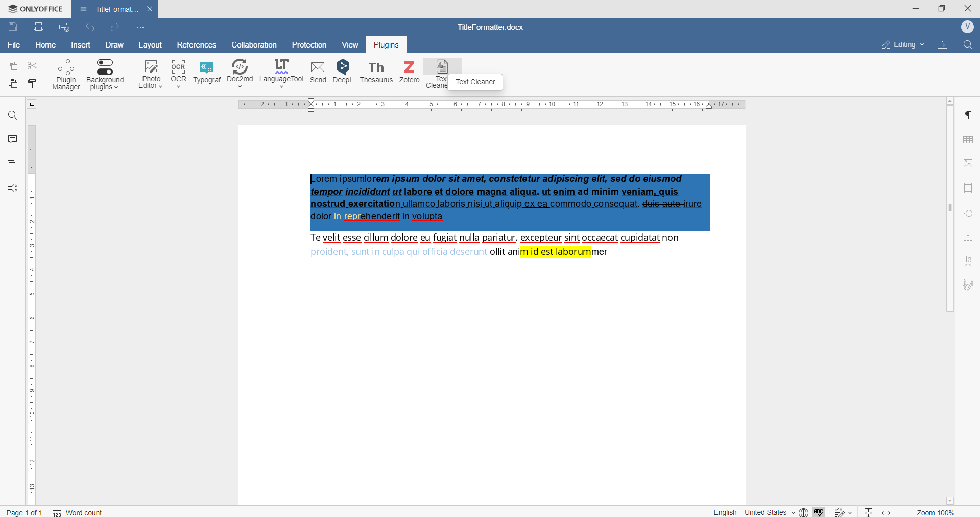This screenshot has height=517, width=980.
Task: Switch to the Collaboration tab
Action: pos(254,45)
